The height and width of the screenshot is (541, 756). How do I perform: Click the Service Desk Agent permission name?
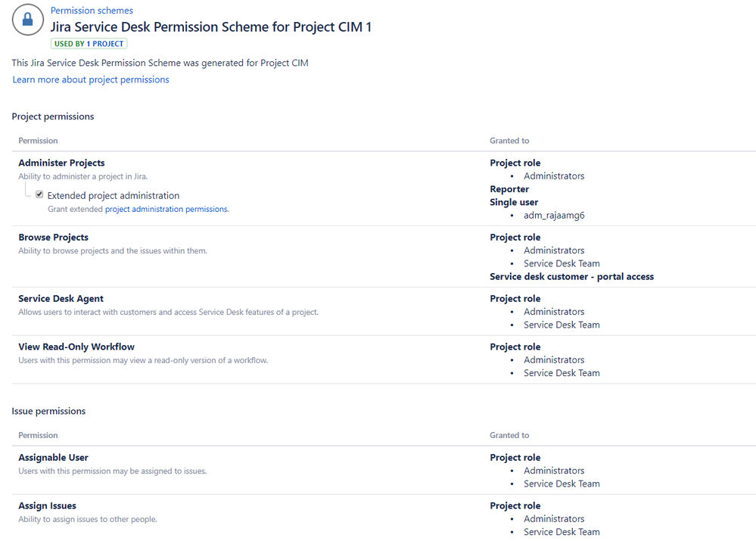click(x=61, y=298)
